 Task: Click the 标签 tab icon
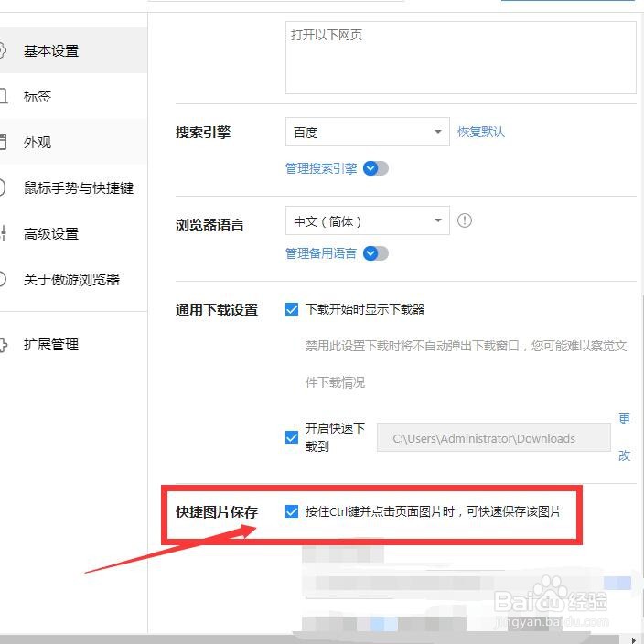pyautogui.click(x=3, y=96)
